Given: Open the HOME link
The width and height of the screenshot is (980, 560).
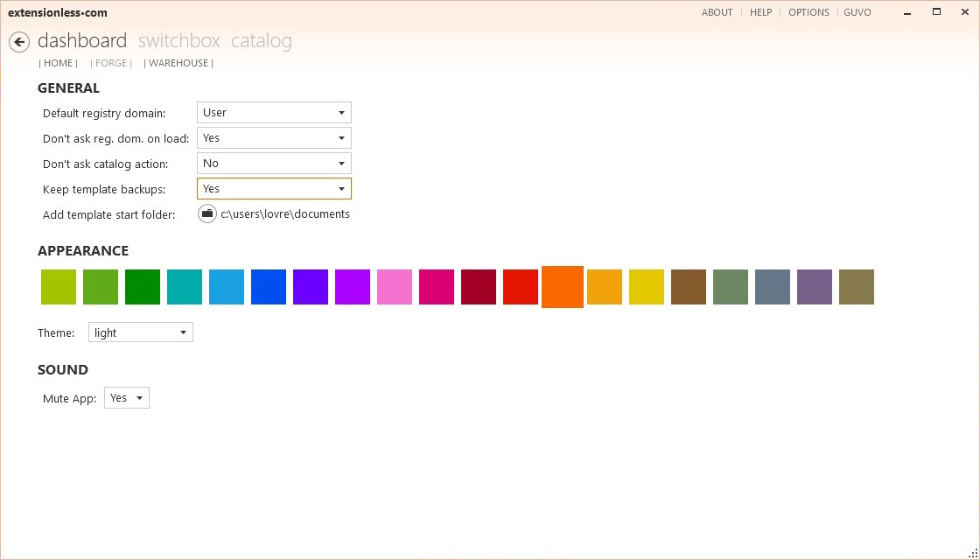Looking at the screenshot, I should [x=58, y=63].
